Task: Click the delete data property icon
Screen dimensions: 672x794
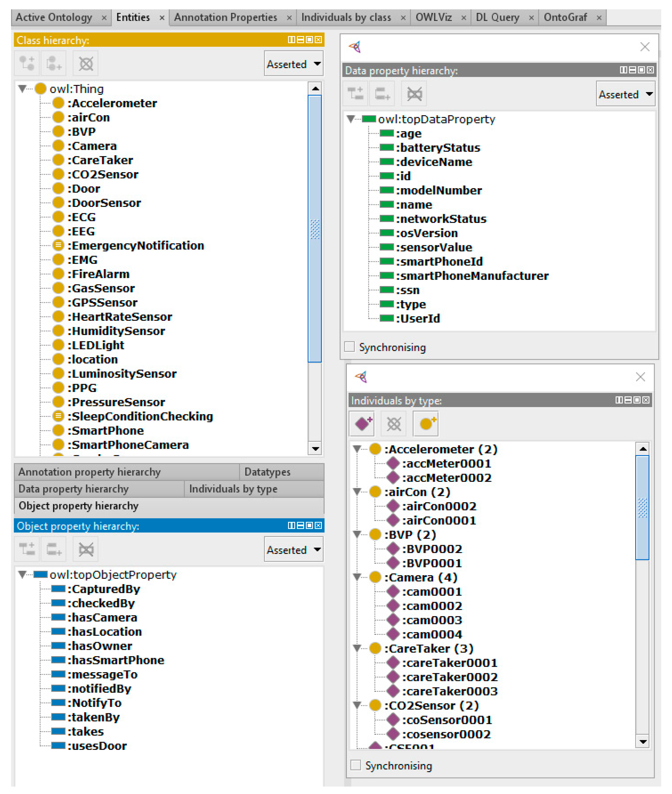Action: point(414,94)
